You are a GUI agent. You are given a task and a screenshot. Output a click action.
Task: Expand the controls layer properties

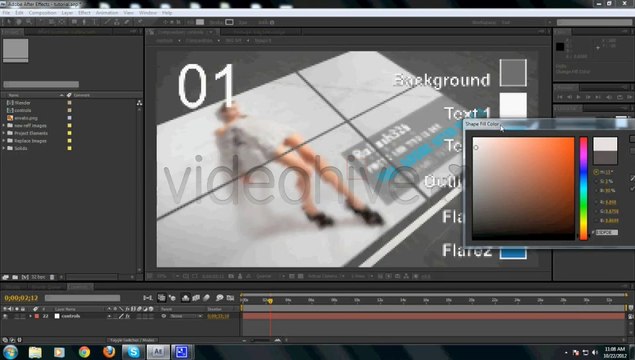pyautogui.click(x=30, y=316)
